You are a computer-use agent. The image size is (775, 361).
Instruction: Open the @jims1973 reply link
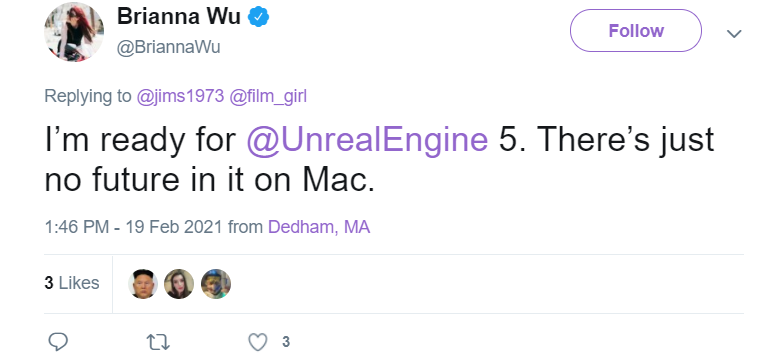coord(180,96)
